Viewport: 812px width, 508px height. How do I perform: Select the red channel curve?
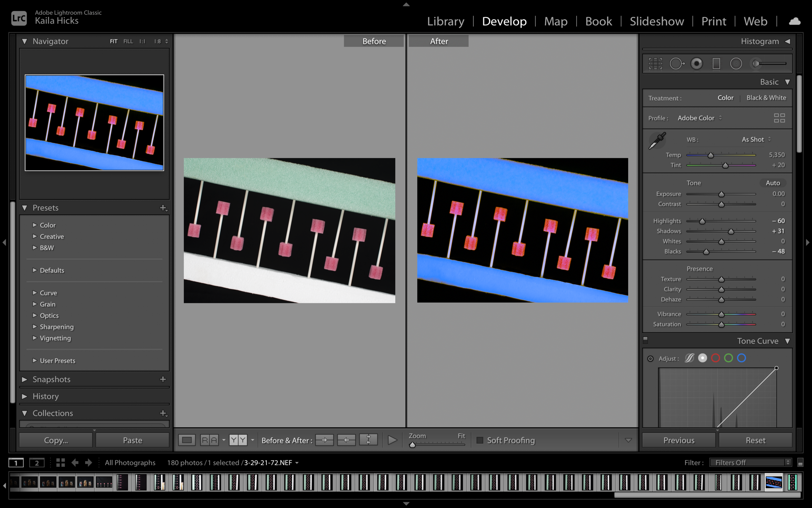pos(715,358)
